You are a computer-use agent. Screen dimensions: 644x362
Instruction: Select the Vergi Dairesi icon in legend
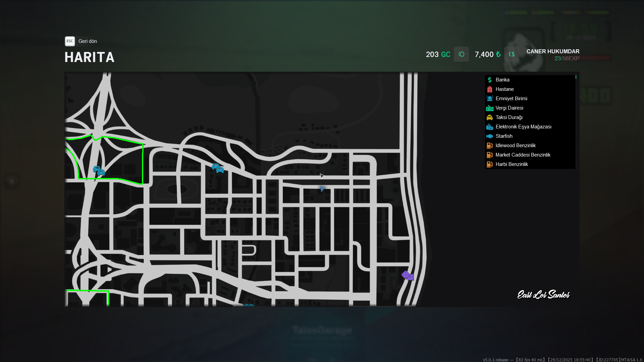(490, 108)
